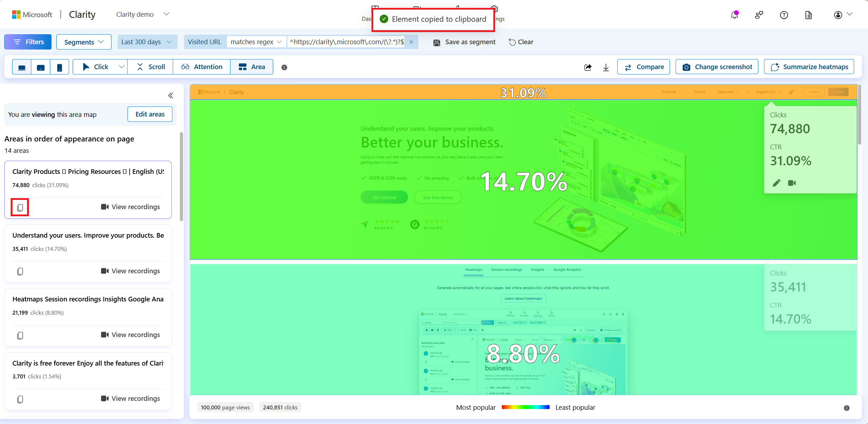The width and height of the screenshot is (868, 424).
Task: Edit the Visited URL regex field
Action: click(346, 42)
